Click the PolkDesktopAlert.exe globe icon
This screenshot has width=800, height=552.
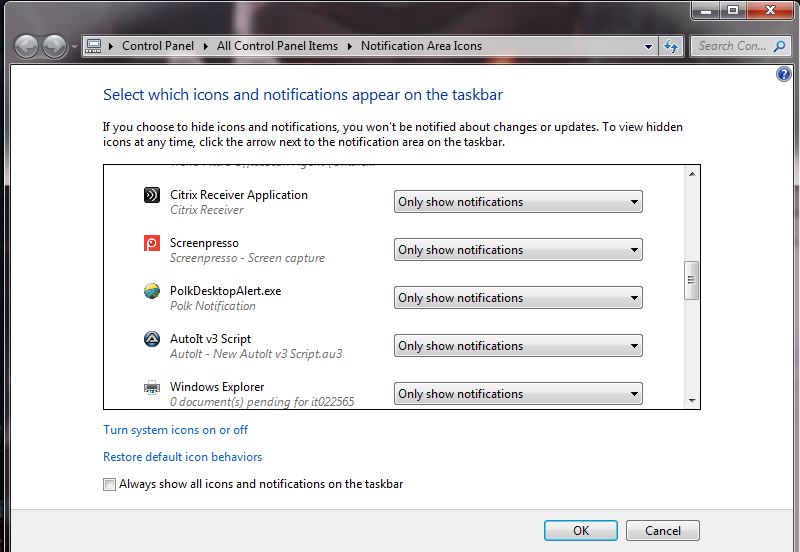[x=152, y=291]
